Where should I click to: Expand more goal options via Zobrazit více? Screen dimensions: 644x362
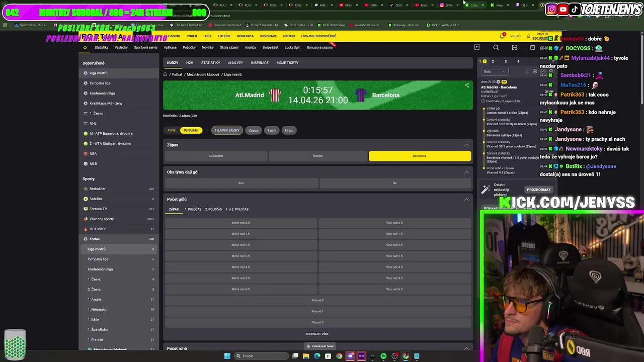(x=317, y=334)
